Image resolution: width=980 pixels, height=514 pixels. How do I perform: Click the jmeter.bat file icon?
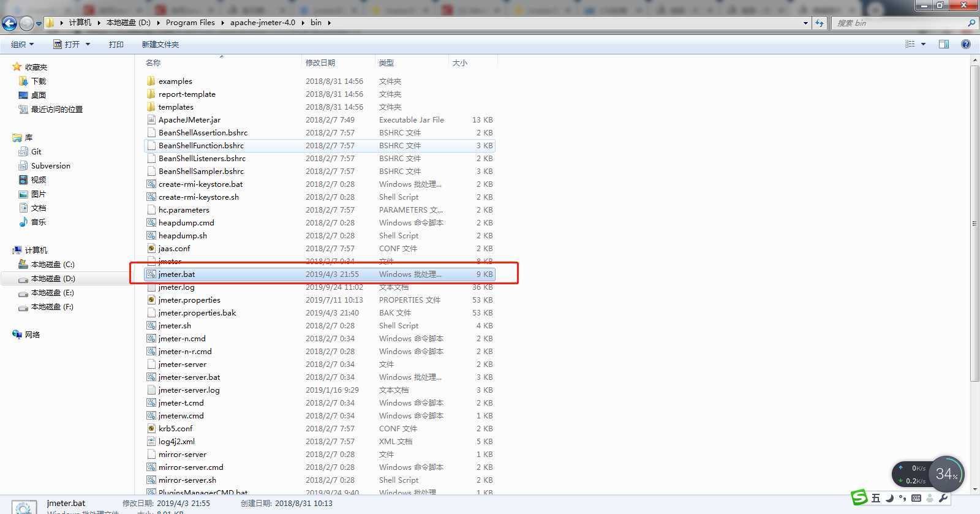tap(151, 274)
